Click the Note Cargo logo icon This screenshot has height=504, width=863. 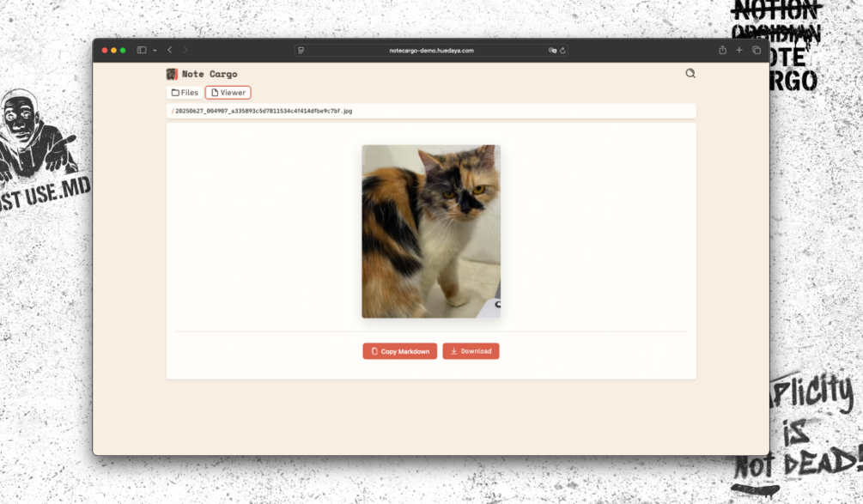point(172,74)
